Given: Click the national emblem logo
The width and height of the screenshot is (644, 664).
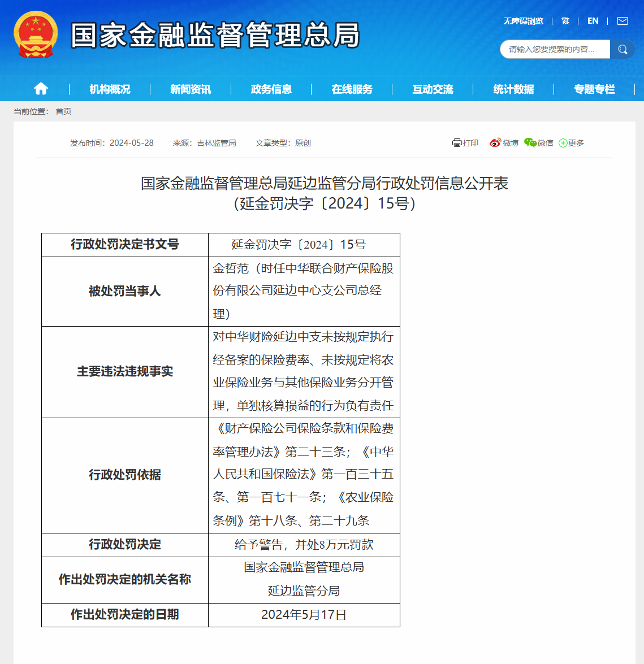Looking at the screenshot, I should pos(36,34).
